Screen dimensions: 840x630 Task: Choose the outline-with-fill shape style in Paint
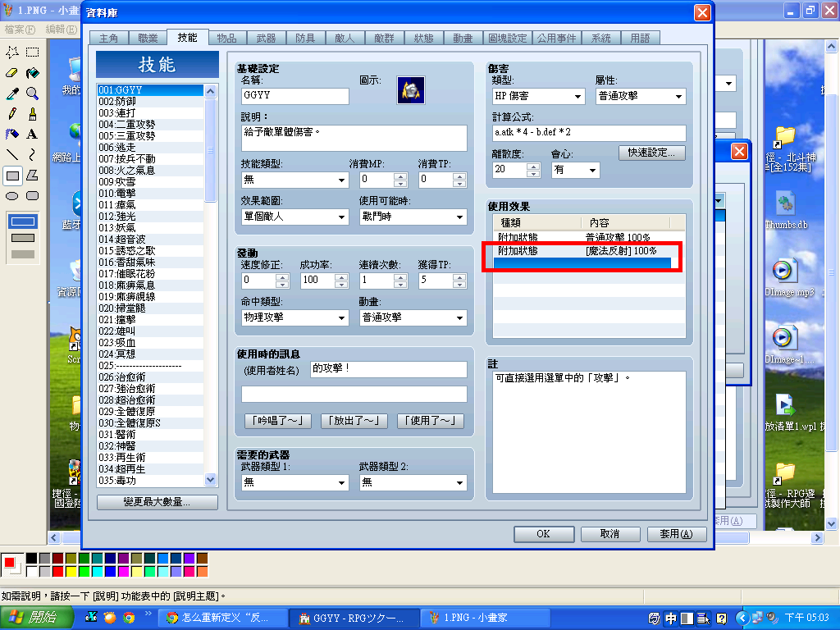click(22, 238)
